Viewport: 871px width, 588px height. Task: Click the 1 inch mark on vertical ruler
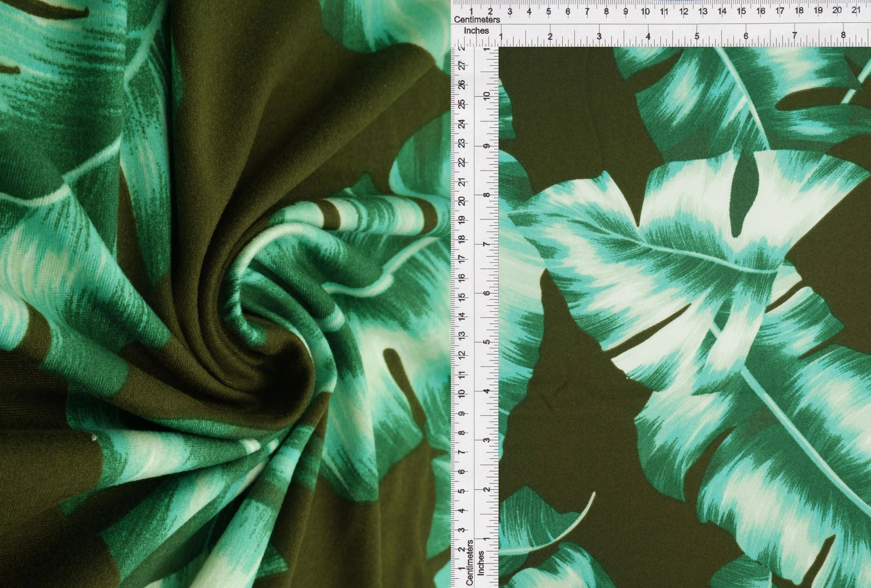(488, 538)
